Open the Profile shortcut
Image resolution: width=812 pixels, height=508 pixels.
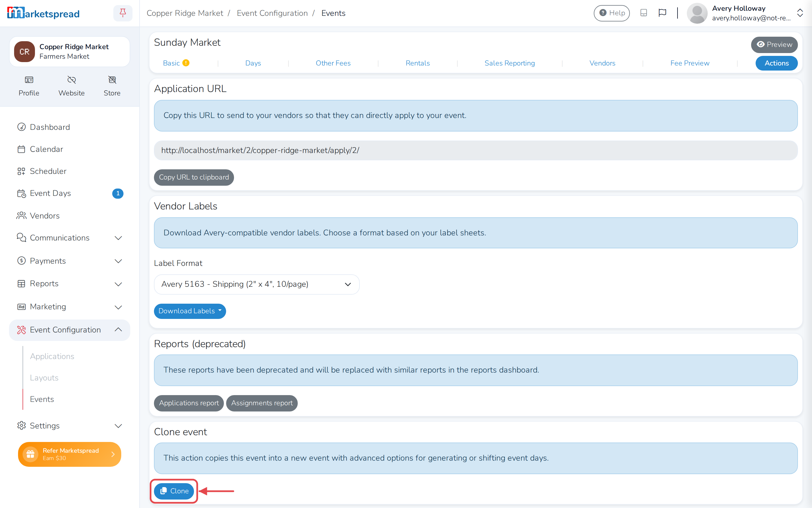tap(29, 86)
